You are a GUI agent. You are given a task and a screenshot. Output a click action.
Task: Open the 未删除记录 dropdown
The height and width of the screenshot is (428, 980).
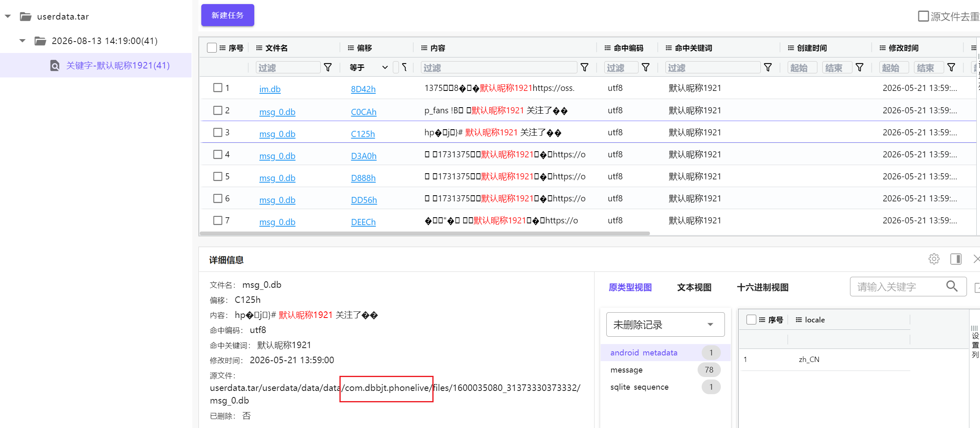pos(665,324)
